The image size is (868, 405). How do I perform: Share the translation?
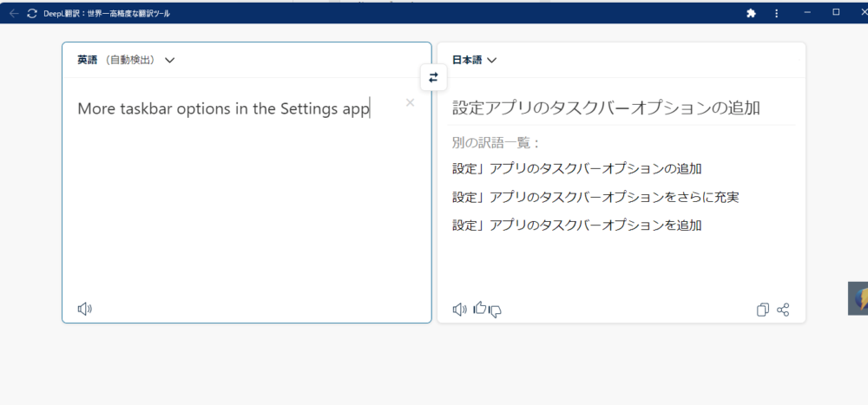pos(783,310)
